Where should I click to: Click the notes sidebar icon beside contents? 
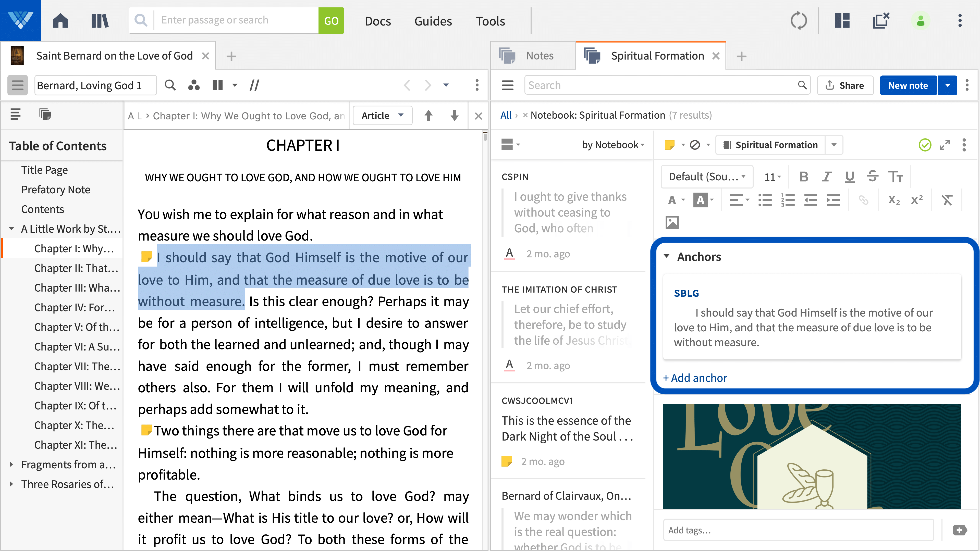pos(45,114)
